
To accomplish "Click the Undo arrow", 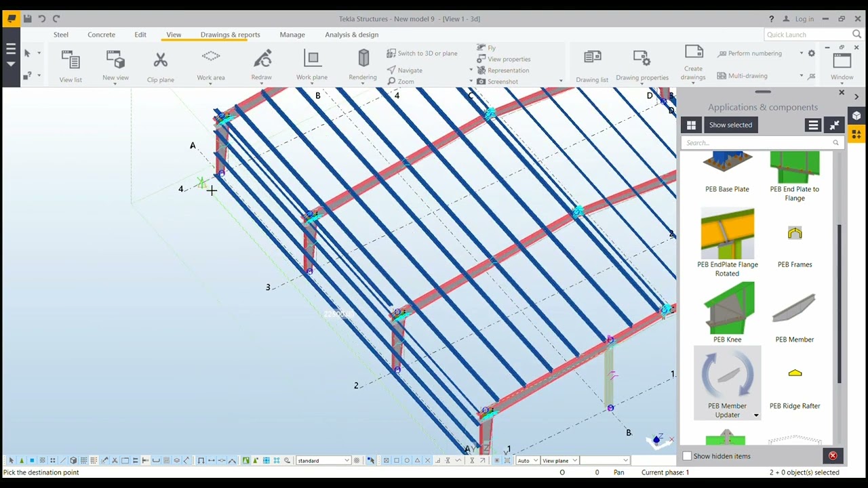I will coord(42,19).
